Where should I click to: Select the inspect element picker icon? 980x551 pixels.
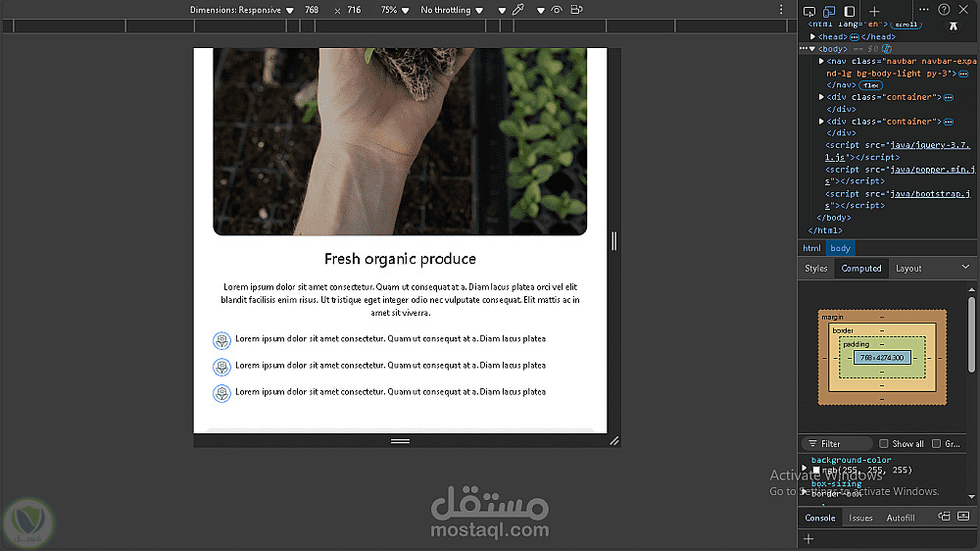click(809, 11)
